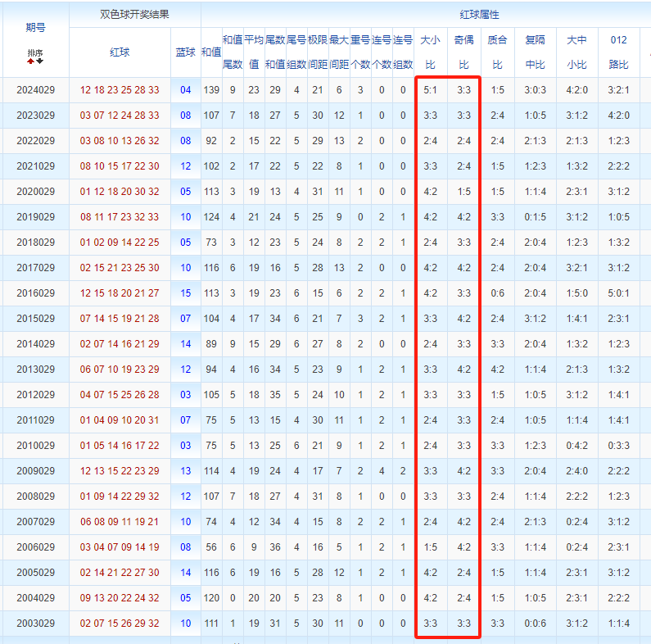Viewport: 651px width, 644px height.
Task: Select the 012路比 column header
Action: [619, 52]
